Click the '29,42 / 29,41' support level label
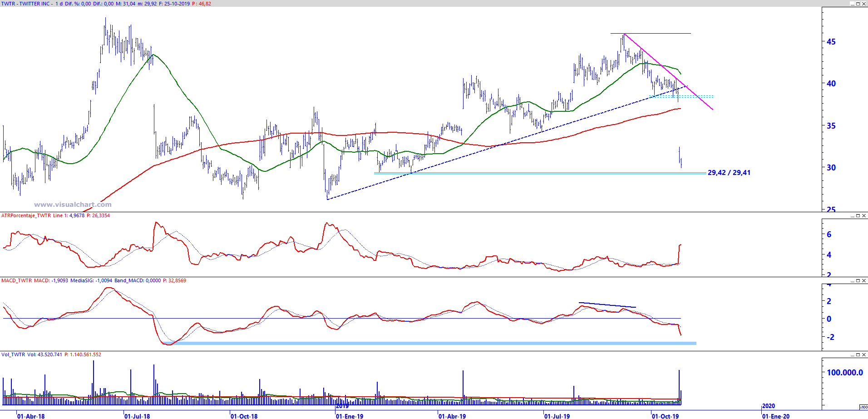This screenshot has width=868, height=419. click(x=729, y=173)
